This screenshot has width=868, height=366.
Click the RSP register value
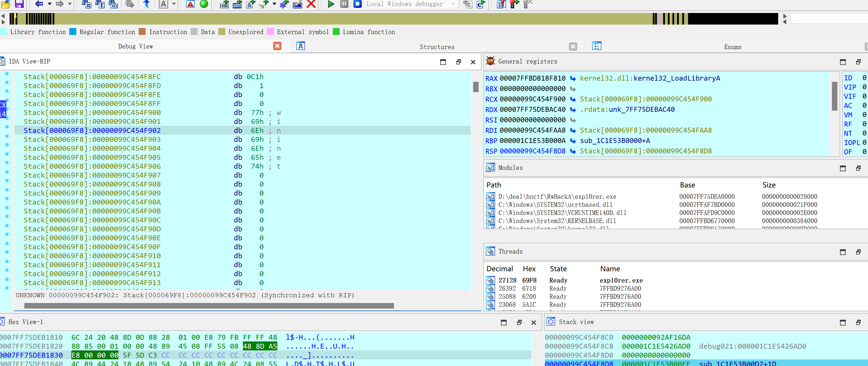coord(532,151)
